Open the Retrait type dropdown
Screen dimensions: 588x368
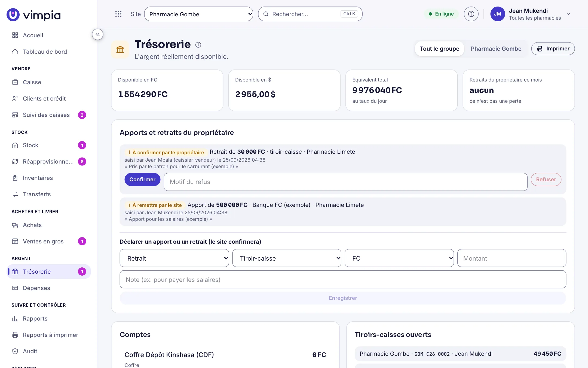(x=174, y=258)
